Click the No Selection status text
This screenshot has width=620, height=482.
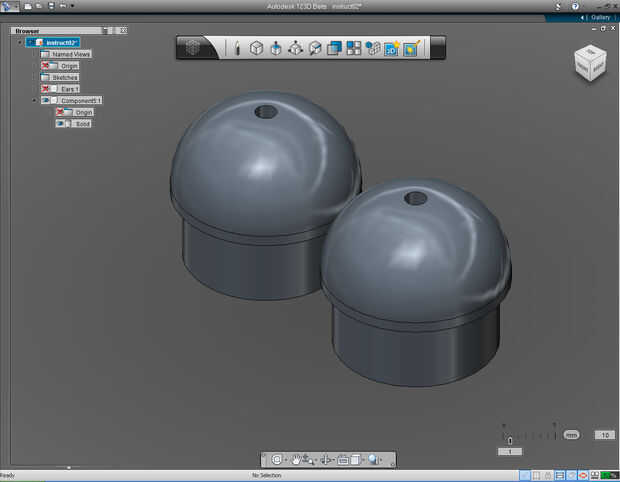(267, 475)
